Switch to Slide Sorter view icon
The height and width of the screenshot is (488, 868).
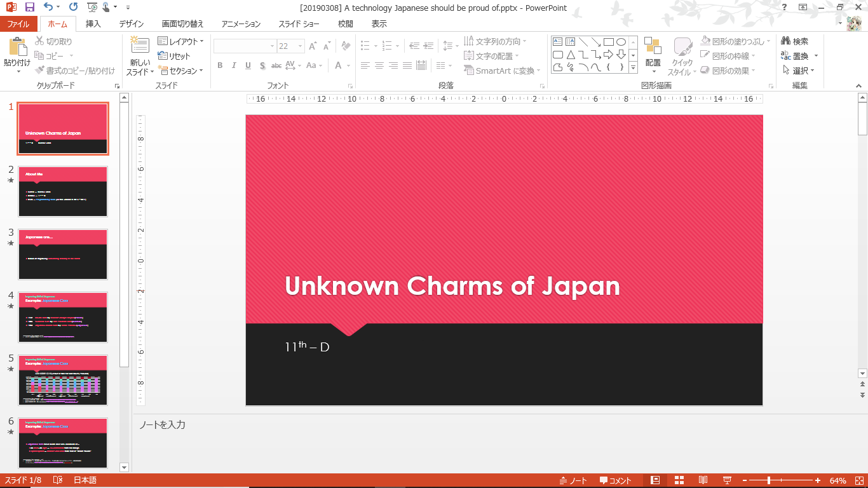[679, 480]
